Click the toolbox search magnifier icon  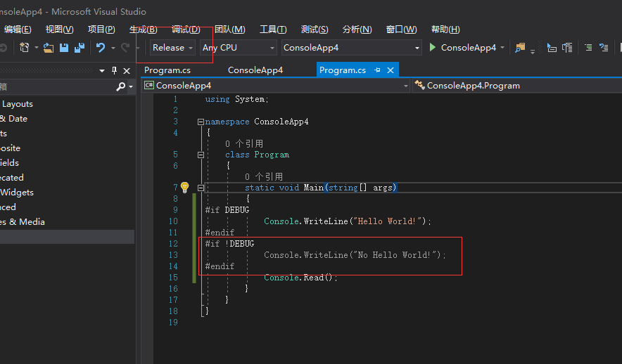tap(120, 86)
